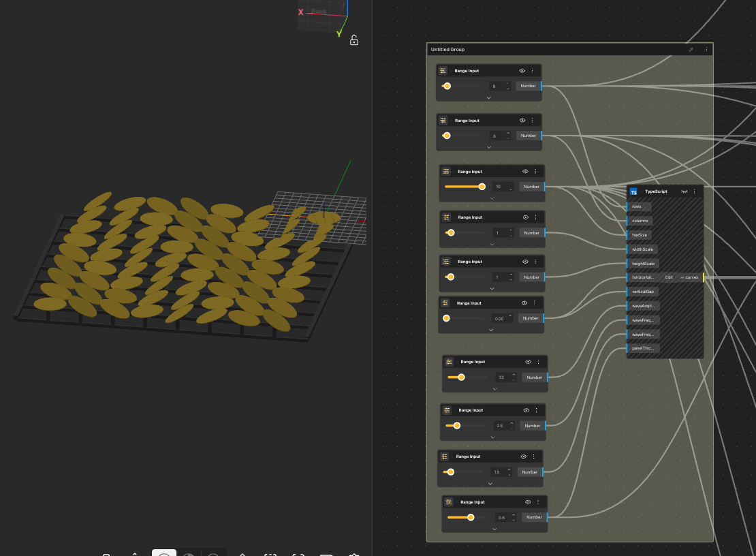Open the options menu of Untitled Group
756x556 pixels.
(706, 49)
